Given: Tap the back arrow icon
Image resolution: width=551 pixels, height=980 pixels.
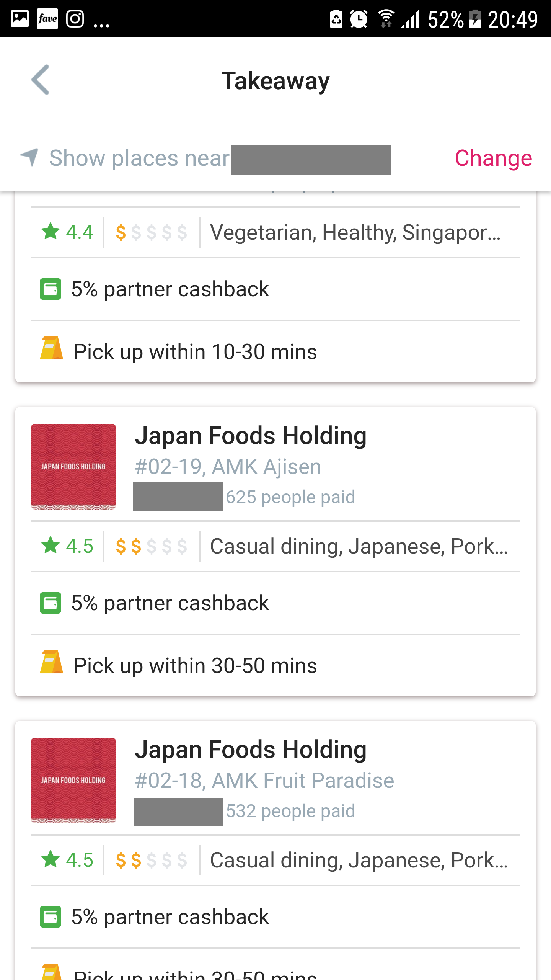Looking at the screenshot, I should 41,80.
